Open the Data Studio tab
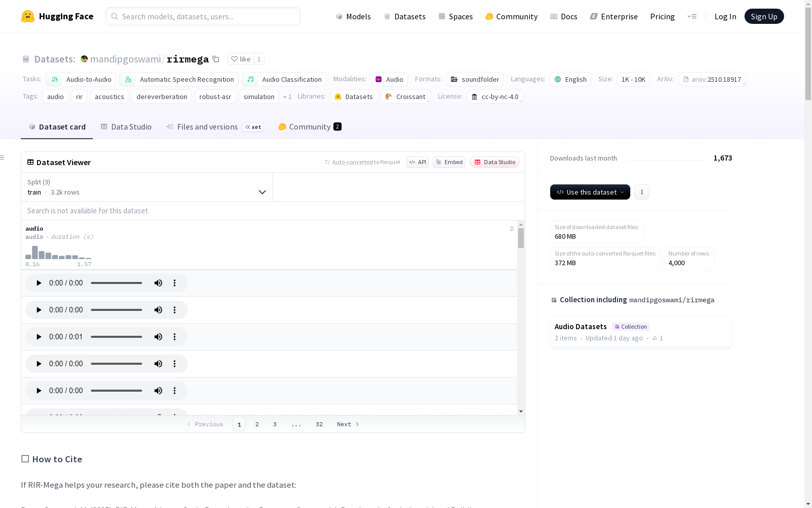This screenshot has width=812, height=508. [x=126, y=127]
